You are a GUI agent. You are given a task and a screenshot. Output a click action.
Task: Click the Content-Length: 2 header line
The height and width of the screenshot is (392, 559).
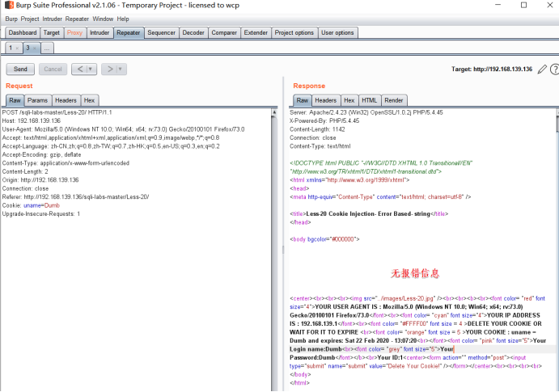[25, 171]
